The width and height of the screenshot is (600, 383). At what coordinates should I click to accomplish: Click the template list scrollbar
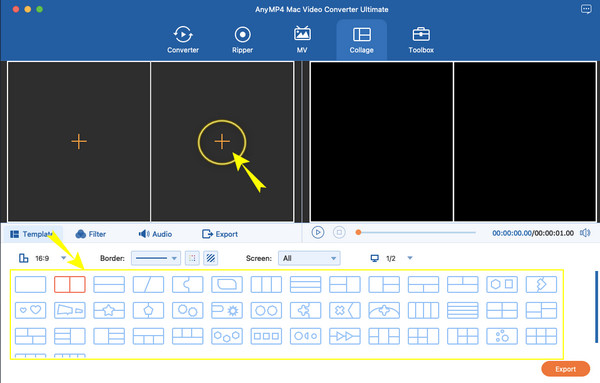click(x=596, y=306)
